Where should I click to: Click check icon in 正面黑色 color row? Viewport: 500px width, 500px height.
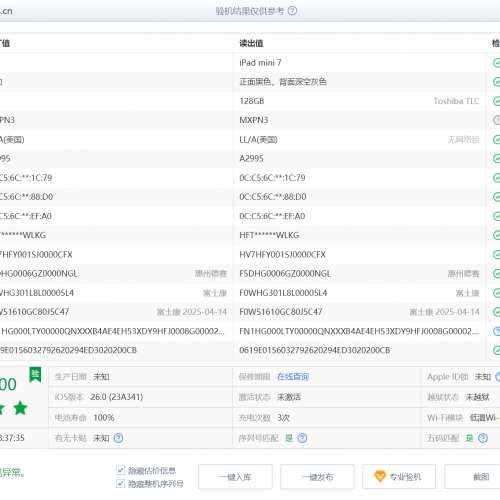(496, 82)
